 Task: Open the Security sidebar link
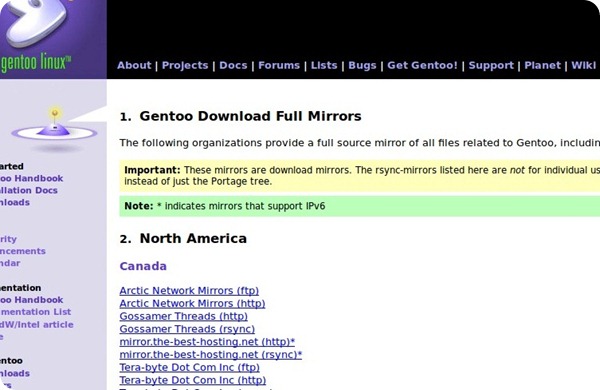tap(8, 239)
